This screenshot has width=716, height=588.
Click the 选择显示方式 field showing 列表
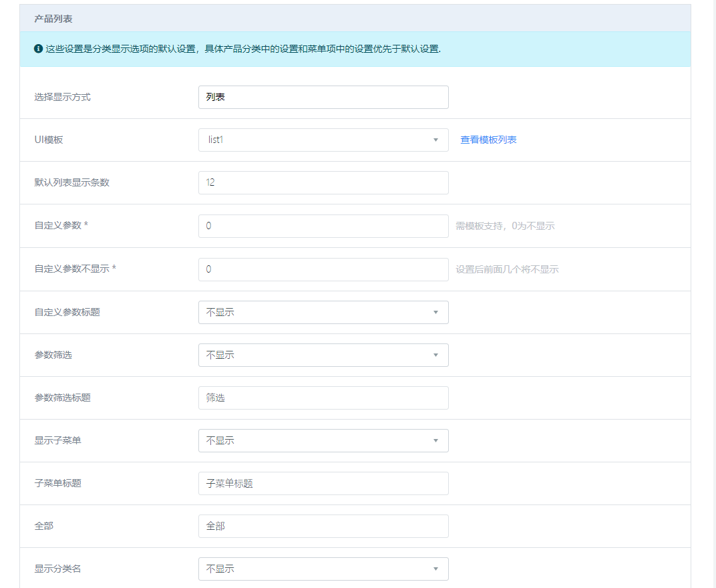tap(323, 97)
